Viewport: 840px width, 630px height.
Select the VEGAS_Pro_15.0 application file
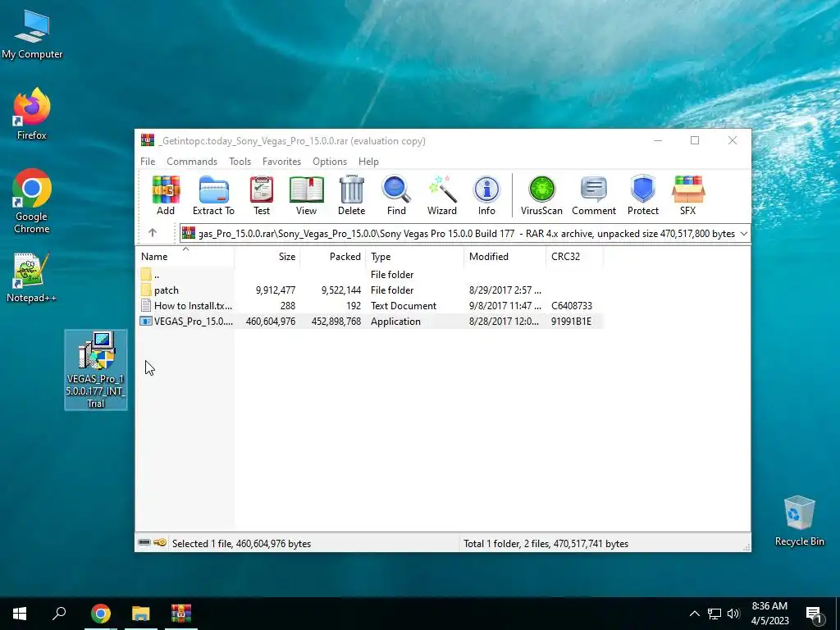click(x=370, y=321)
